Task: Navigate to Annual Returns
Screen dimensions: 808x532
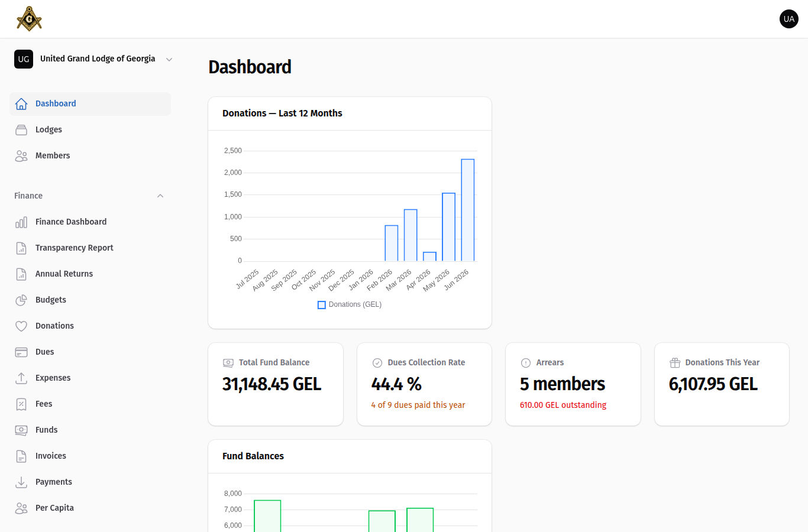Action: (90, 274)
